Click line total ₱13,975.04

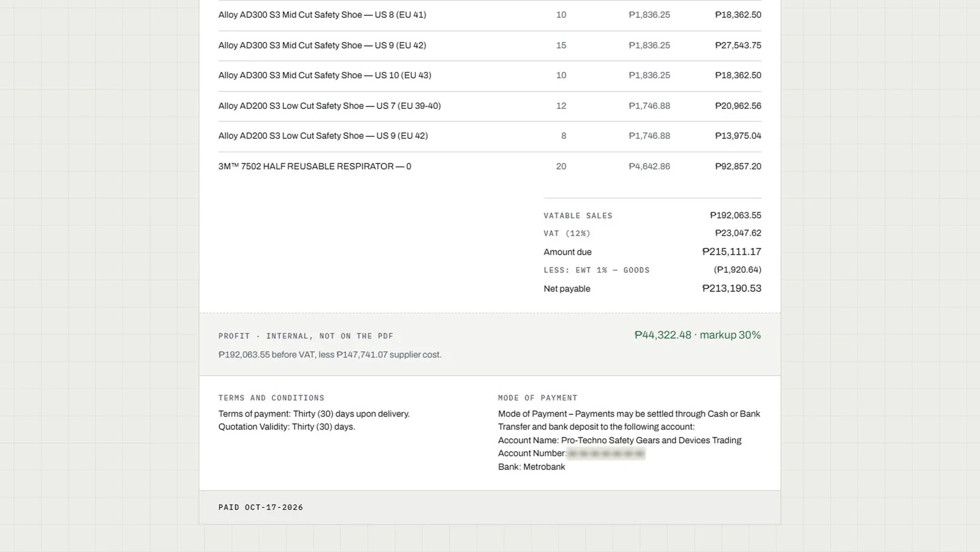(738, 136)
